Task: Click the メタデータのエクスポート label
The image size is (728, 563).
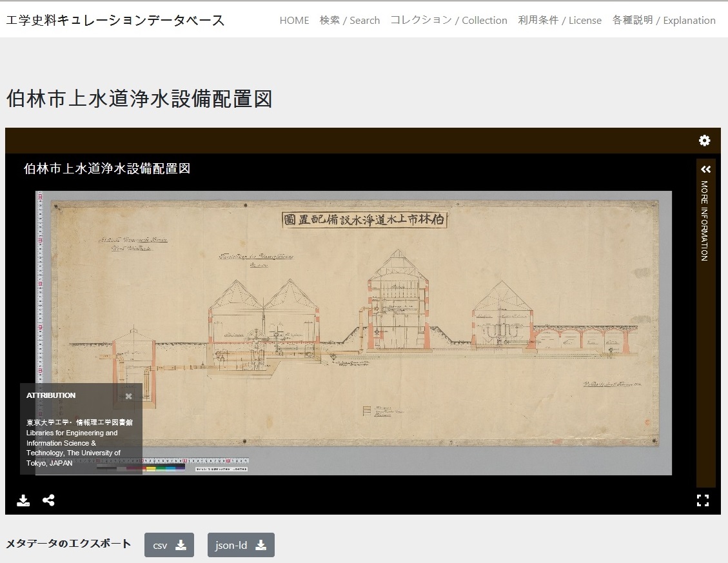Action: coord(69,544)
